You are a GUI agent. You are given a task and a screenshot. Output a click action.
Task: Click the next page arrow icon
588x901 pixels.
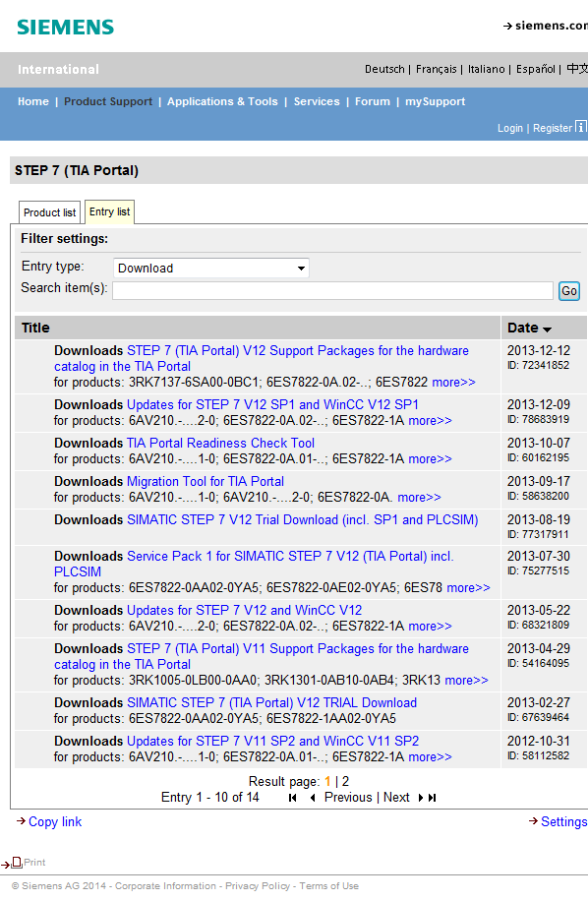pos(420,798)
